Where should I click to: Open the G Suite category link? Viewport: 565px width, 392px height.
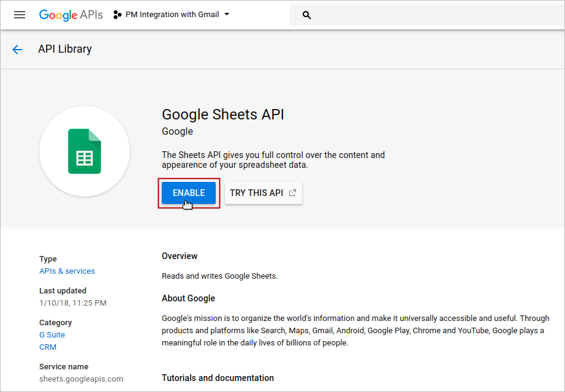point(52,335)
